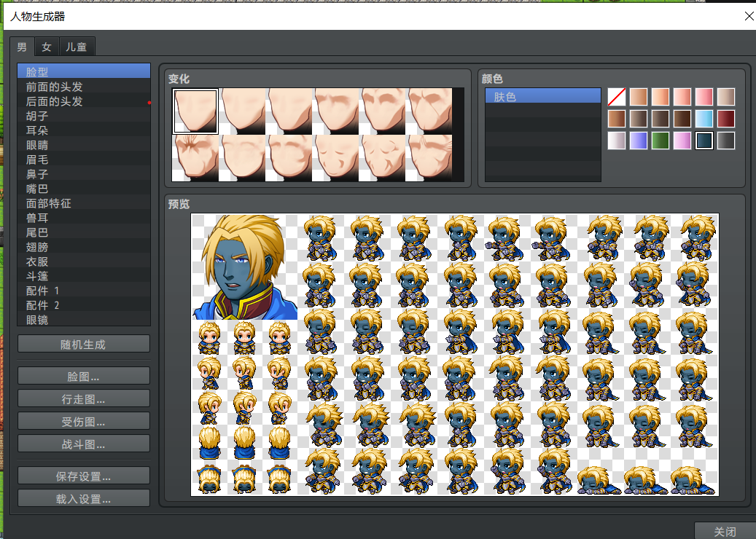Select the highlighted first face shape variation
The width and height of the screenshot is (756, 539).
195,111
